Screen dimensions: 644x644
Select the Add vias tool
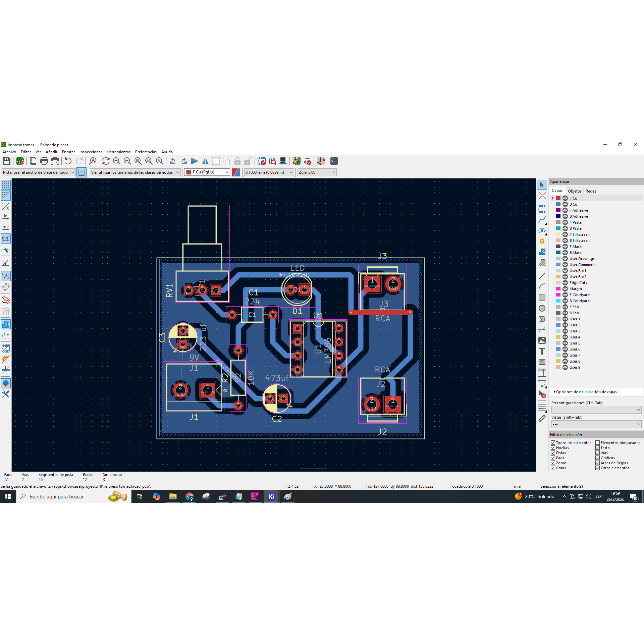(x=542, y=241)
